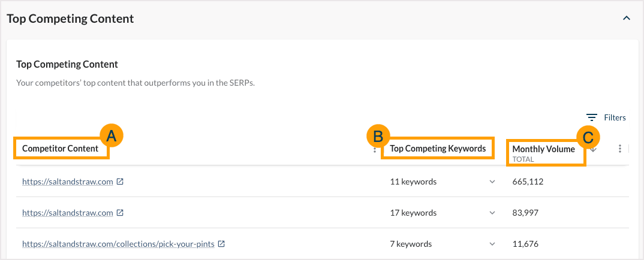
Task: Sort by Competitor Content column header
Action: [60, 149]
